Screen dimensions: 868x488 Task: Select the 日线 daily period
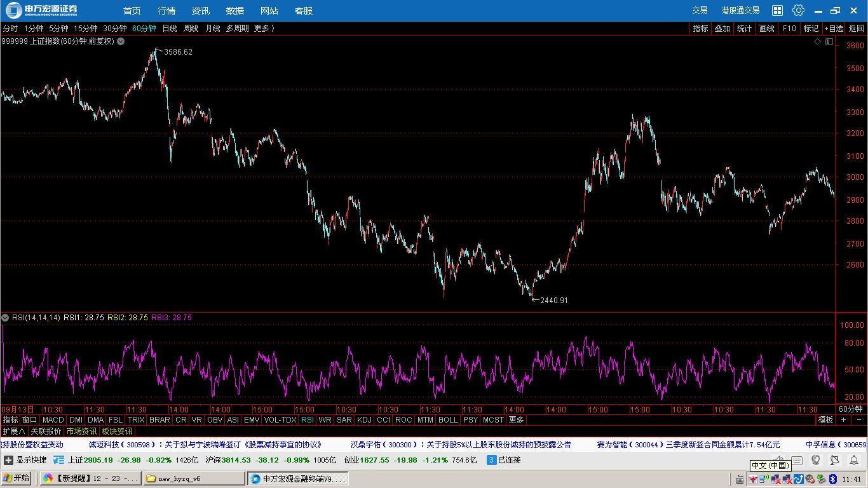[x=170, y=29]
